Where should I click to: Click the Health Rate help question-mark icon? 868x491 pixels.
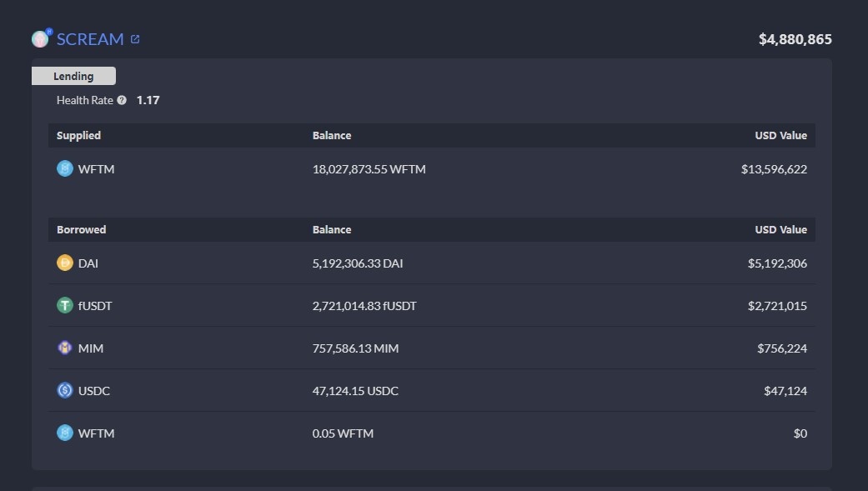[x=122, y=100]
